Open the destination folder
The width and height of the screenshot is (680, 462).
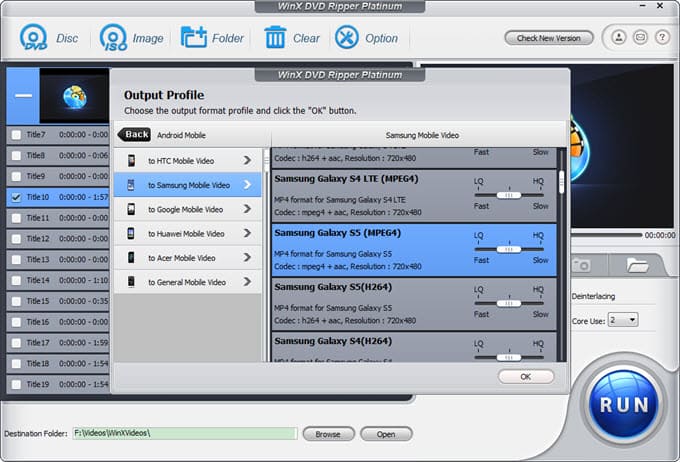tap(386, 434)
